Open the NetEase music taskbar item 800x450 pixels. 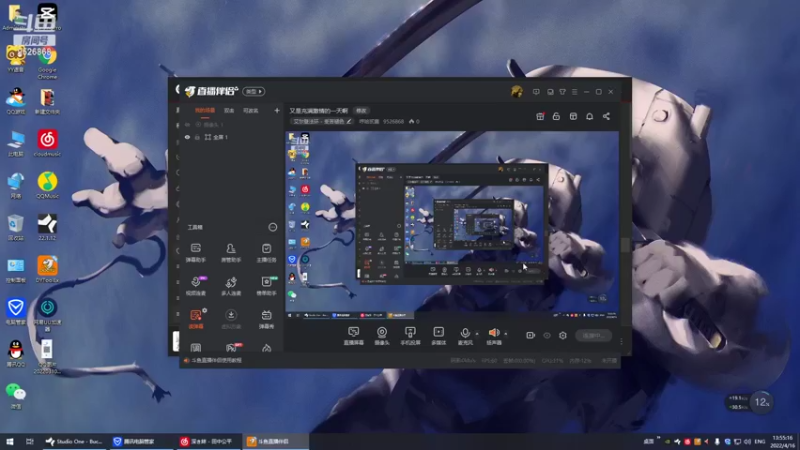[x=209, y=441]
